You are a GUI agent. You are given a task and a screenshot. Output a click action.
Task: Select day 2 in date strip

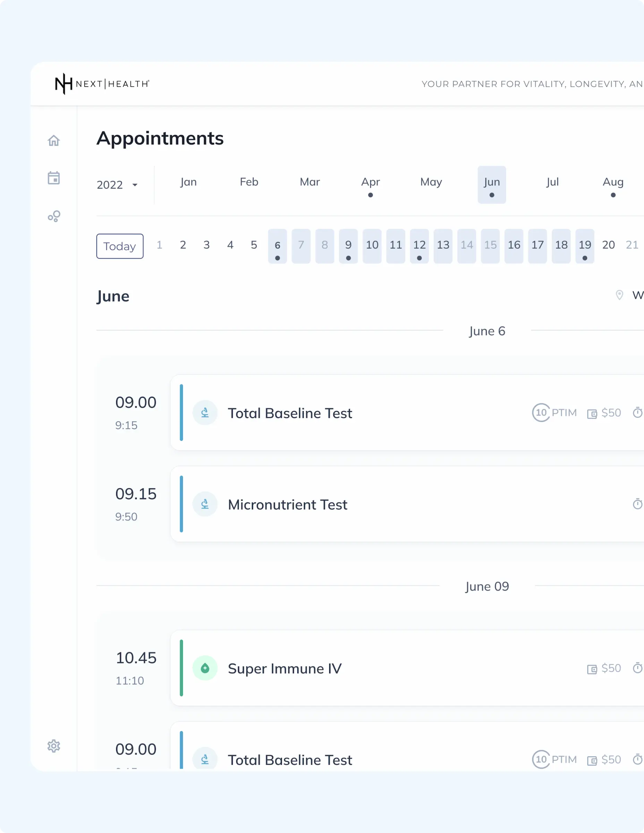tap(183, 245)
